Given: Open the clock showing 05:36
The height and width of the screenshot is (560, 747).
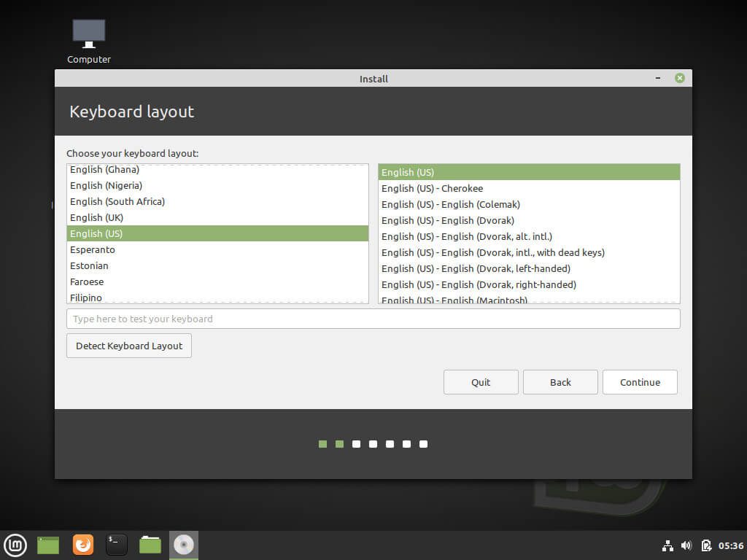Looking at the screenshot, I should (x=731, y=545).
